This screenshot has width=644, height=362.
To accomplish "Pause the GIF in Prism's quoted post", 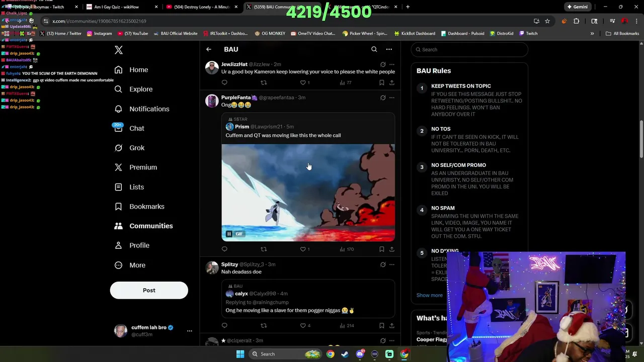I will point(229,234).
